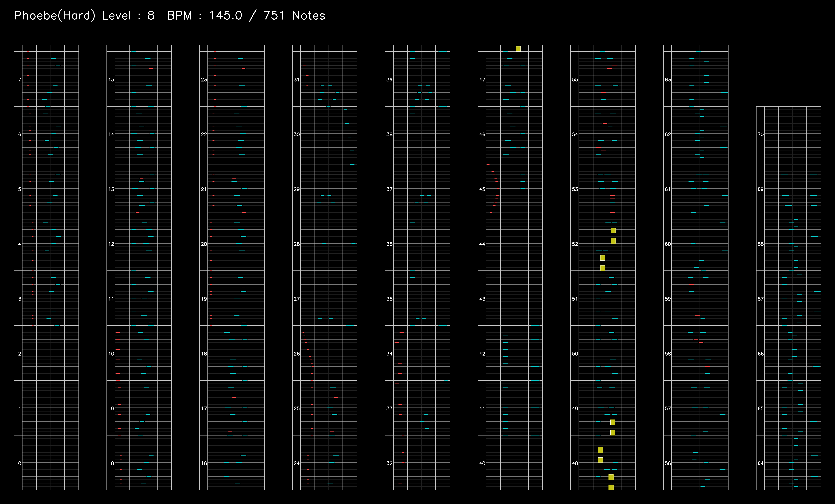
Task: Select measure 32 marker
Action: pos(390,463)
